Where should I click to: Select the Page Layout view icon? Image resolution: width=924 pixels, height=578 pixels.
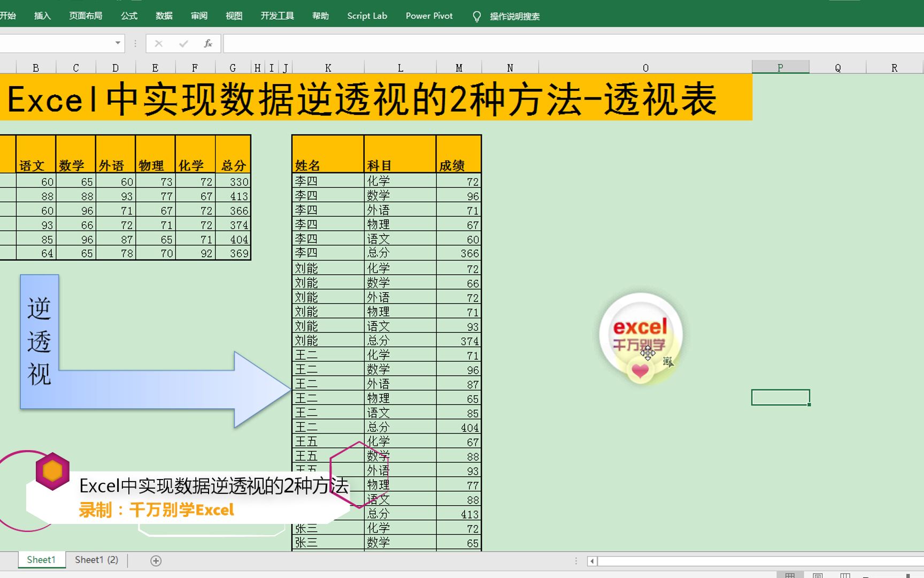(x=817, y=575)
